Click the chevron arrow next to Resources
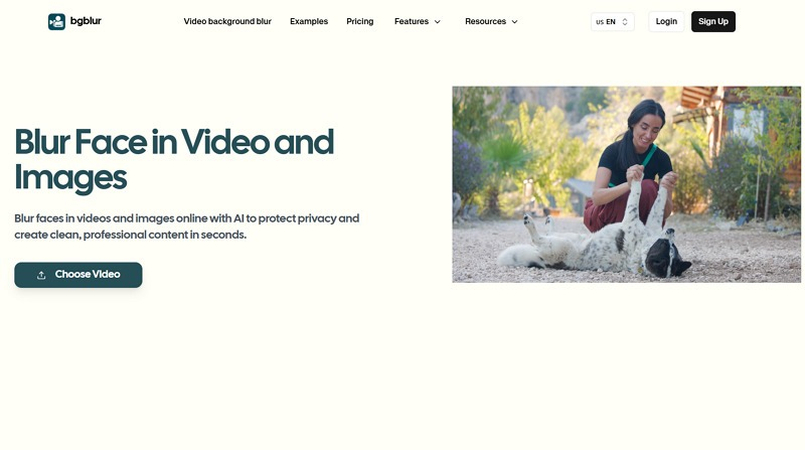 [514, 22]
